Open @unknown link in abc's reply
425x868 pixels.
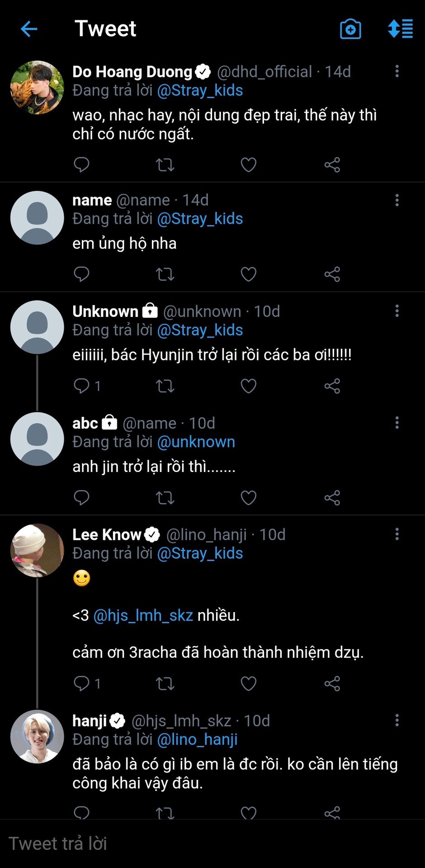196,442
